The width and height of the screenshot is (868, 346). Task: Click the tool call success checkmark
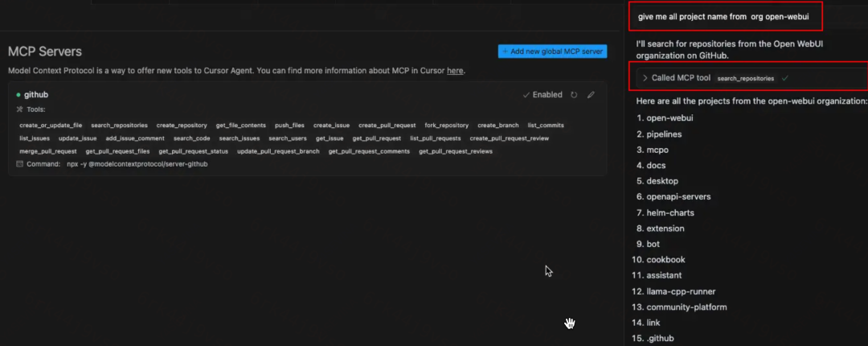(784, 78)
